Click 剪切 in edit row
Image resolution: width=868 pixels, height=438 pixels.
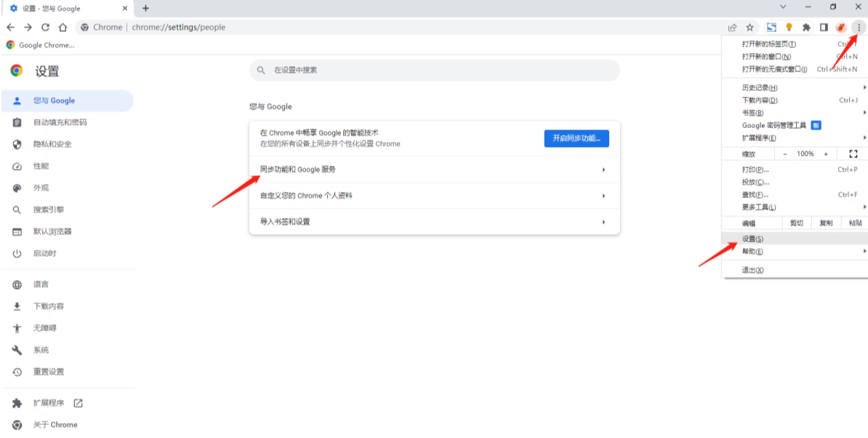797,223
